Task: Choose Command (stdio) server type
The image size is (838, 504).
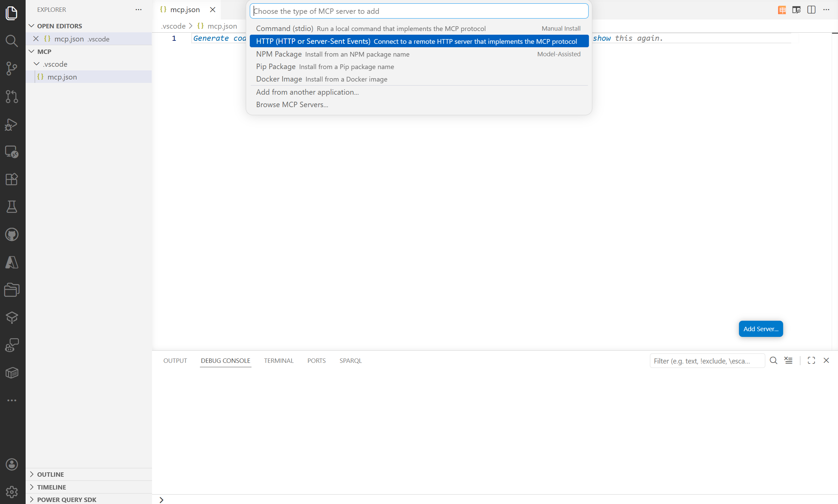Action: pos(419,29)
